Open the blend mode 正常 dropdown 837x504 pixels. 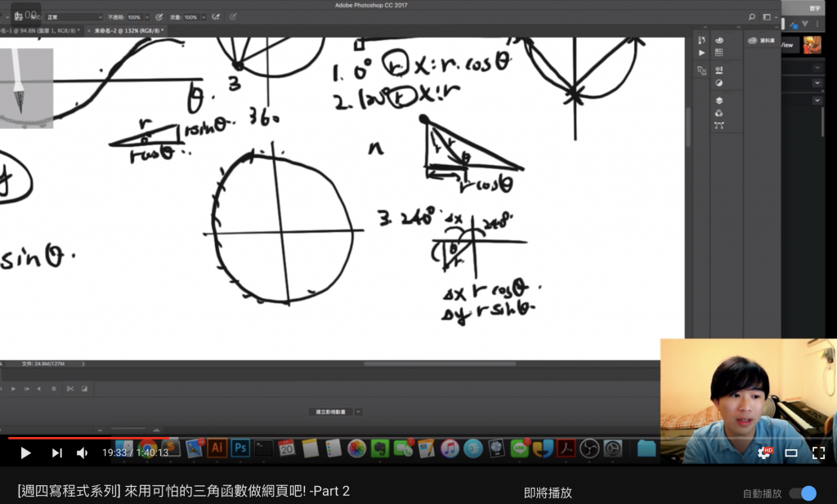[74, 17]
